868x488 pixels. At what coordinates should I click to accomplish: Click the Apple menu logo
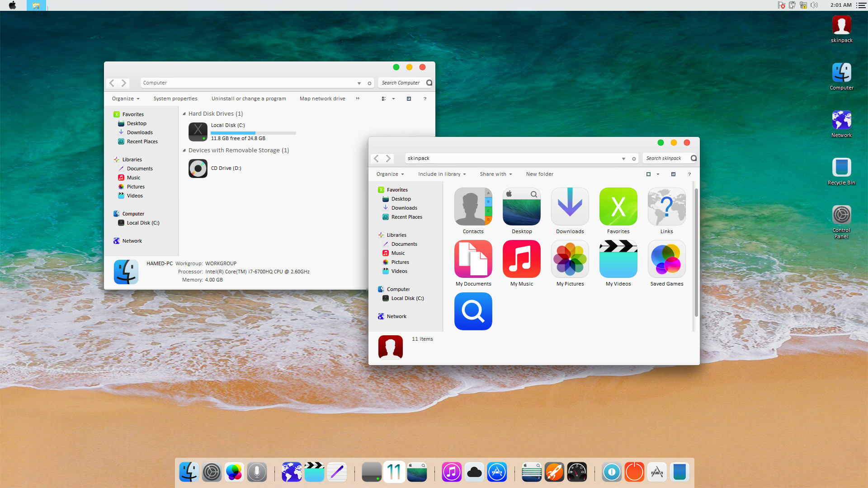point(12,5)
